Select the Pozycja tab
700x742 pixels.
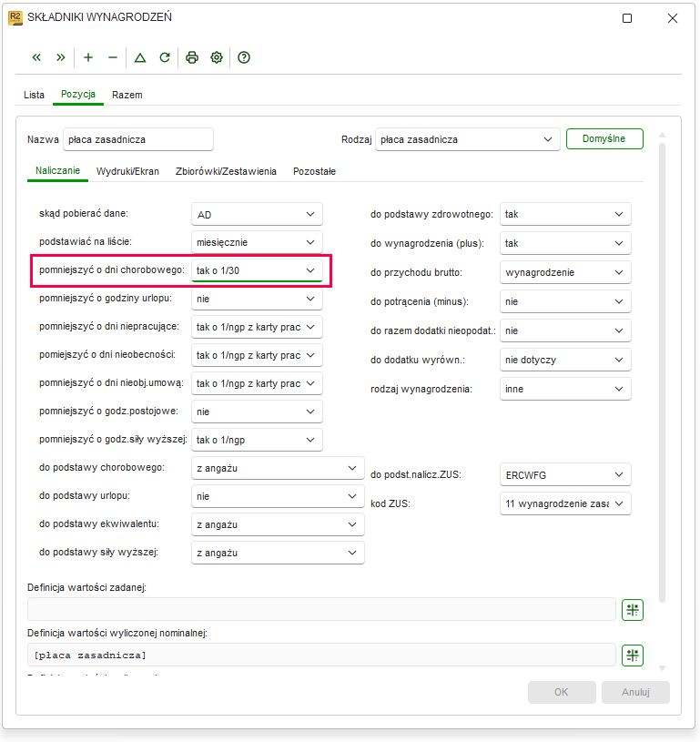[78, 94]
